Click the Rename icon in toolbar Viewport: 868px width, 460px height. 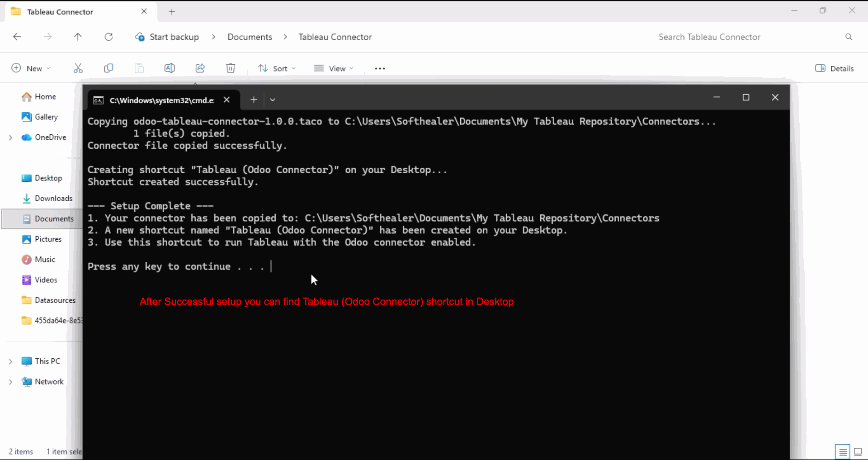pyautogui.click(x=170, y=68)
